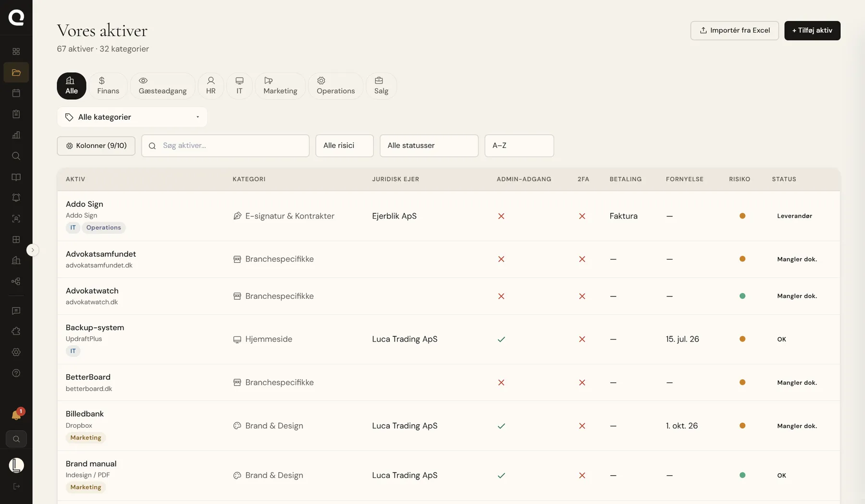Open the Alle kategorier dropdown

132,117
